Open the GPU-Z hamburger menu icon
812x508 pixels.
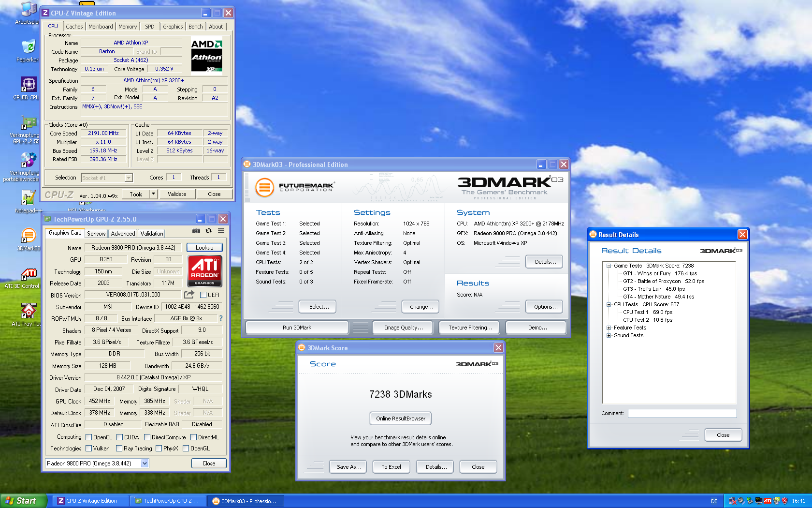[x=221, y=231]
